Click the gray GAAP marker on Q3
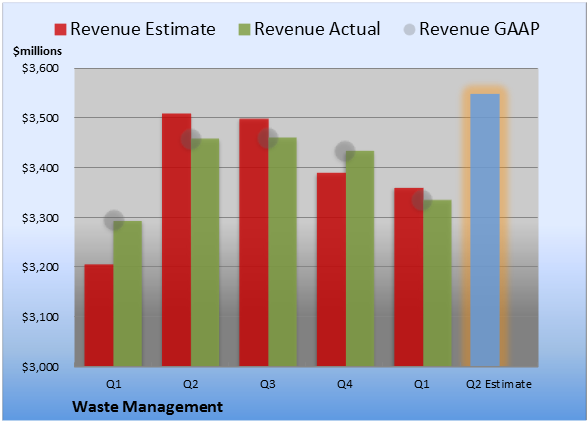This screenshot has width=588, height=422. tap(268, 138)
